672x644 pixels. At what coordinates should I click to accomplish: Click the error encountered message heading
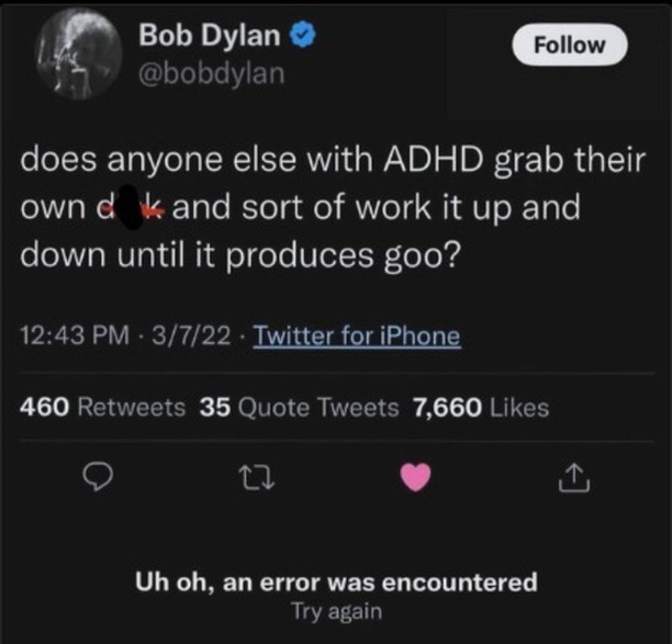pyautogui.click(x=337, y=582)
